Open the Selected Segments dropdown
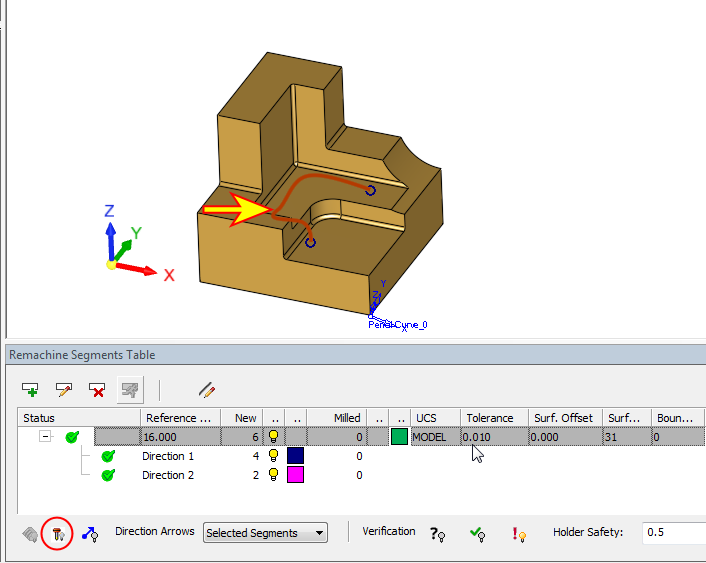This screenshot has height=563, width=706. pos(265,533)
